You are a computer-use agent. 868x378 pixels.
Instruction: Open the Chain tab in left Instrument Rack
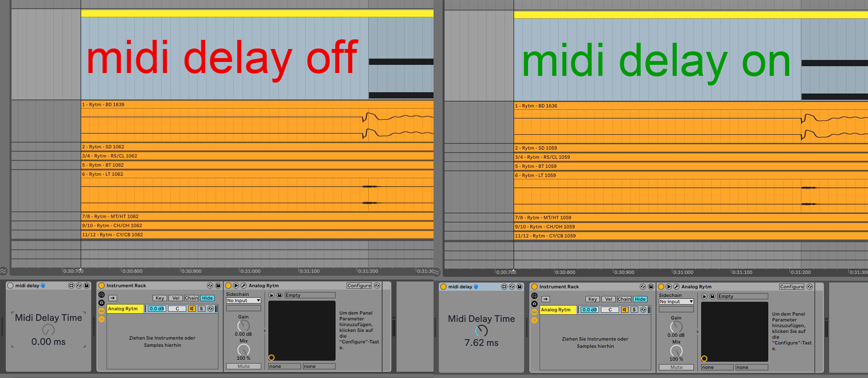192,298
